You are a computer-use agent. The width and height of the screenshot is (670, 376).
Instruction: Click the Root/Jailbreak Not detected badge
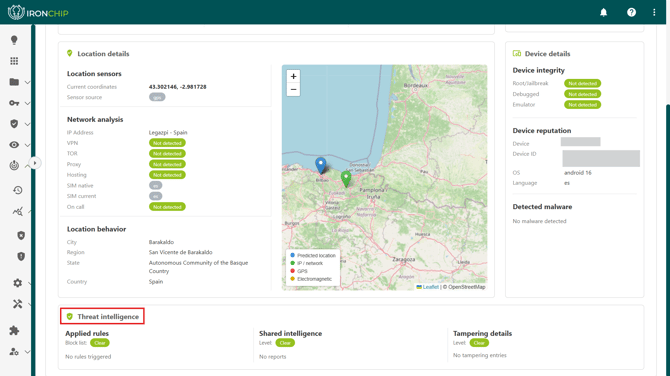[x=582, y=83]
